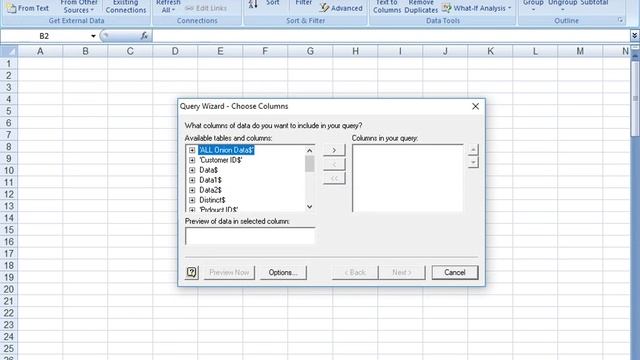Image resolution: width=640 pixels, height=360 pixels.
Task: Select column K header
Action: pyautogui.click(x=490, y=51)
